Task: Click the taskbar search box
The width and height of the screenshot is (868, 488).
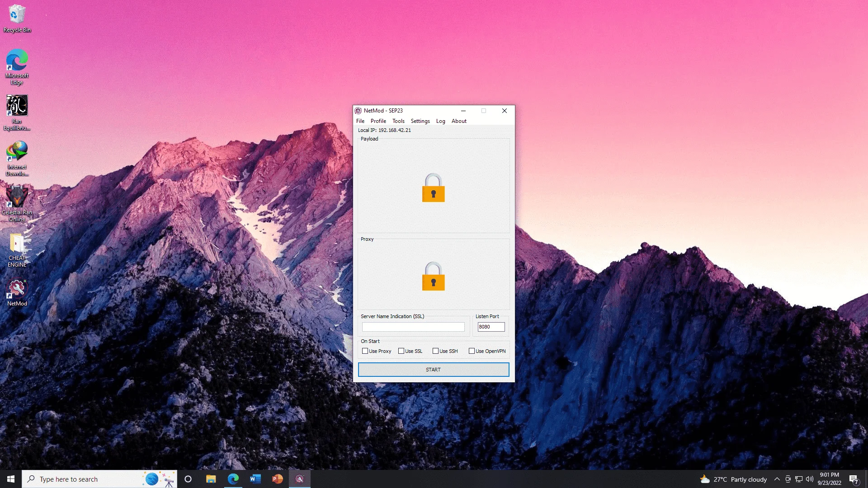Action: [99, 479]
